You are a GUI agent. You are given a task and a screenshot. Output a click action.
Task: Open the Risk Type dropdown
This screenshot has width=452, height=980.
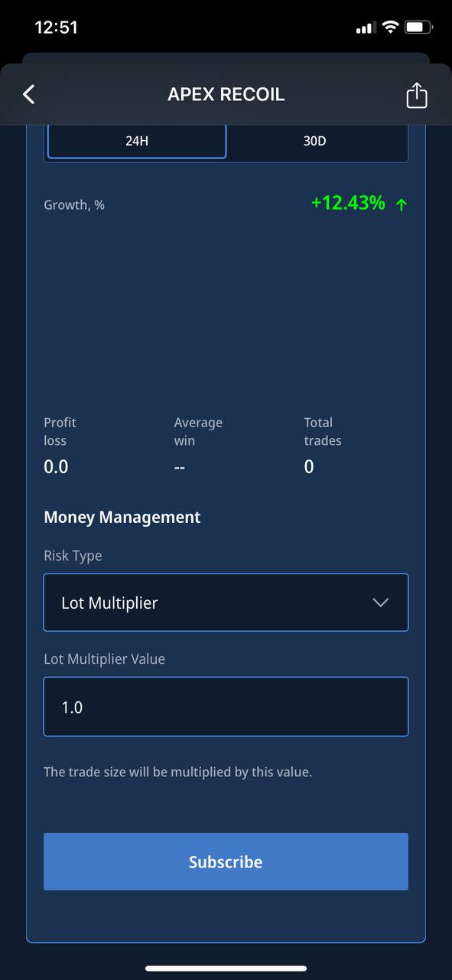[x=226, y=603]
